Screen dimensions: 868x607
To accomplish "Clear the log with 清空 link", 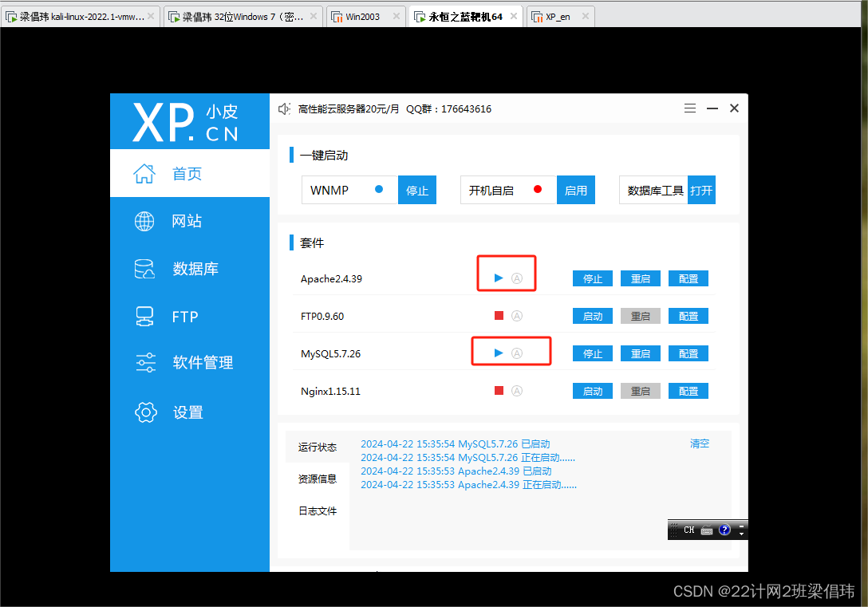I will [699, 443].
